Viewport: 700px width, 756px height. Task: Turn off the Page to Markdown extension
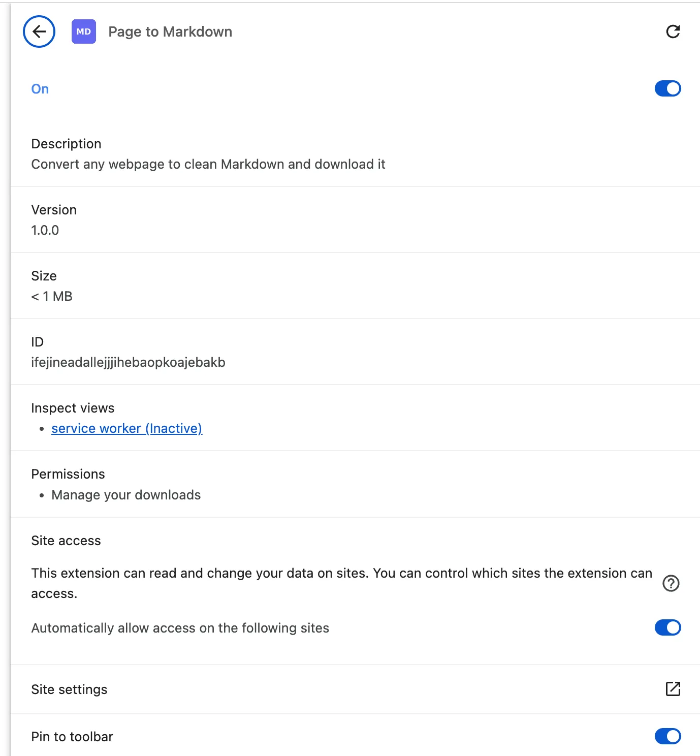[x=667, y=88]
